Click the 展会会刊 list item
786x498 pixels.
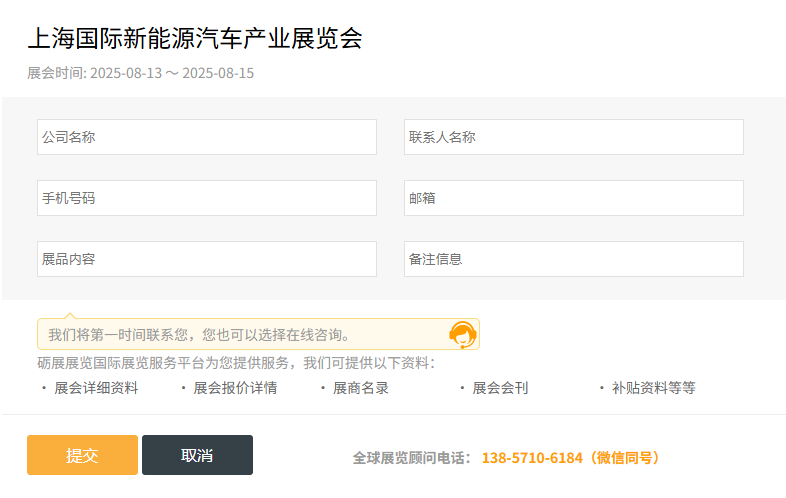tap(500, 388)
